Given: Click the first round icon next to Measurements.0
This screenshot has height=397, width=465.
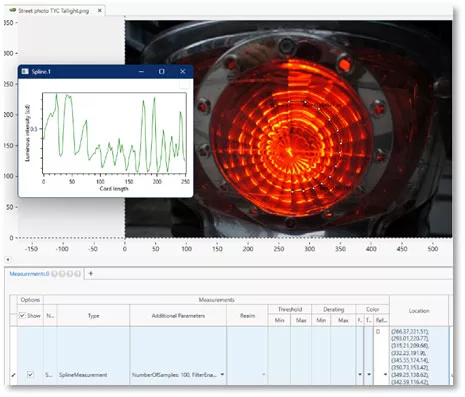Looking at the screenshot, I should click(x=54, y=274).
